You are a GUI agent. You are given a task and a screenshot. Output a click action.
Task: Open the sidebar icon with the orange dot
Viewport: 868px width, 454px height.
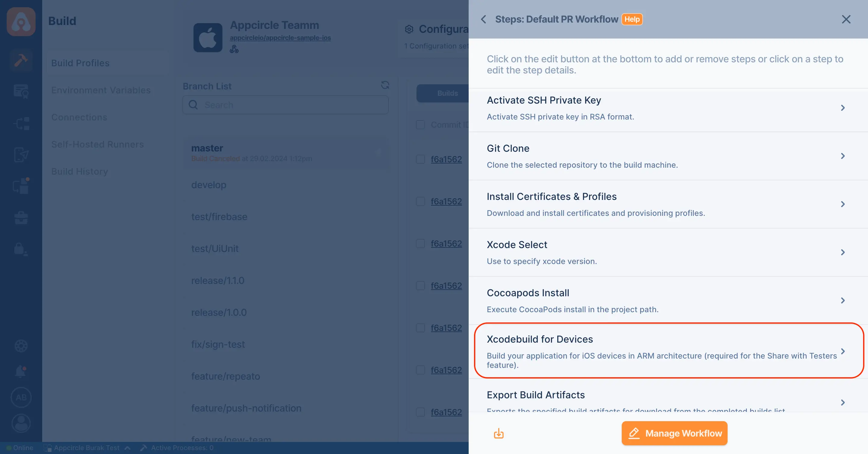pyautogui.click(x=21, y=186)
